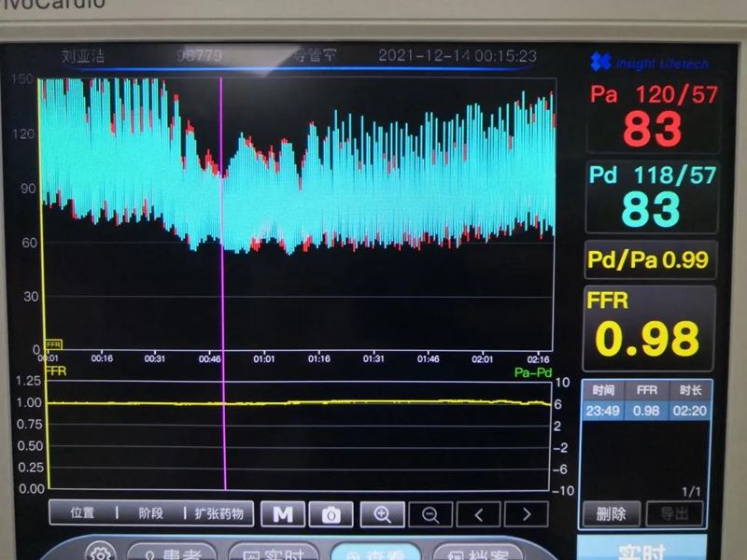Open settings via the gear icon
The width and height of the screenshot is (747, 560).
point(100,552)
